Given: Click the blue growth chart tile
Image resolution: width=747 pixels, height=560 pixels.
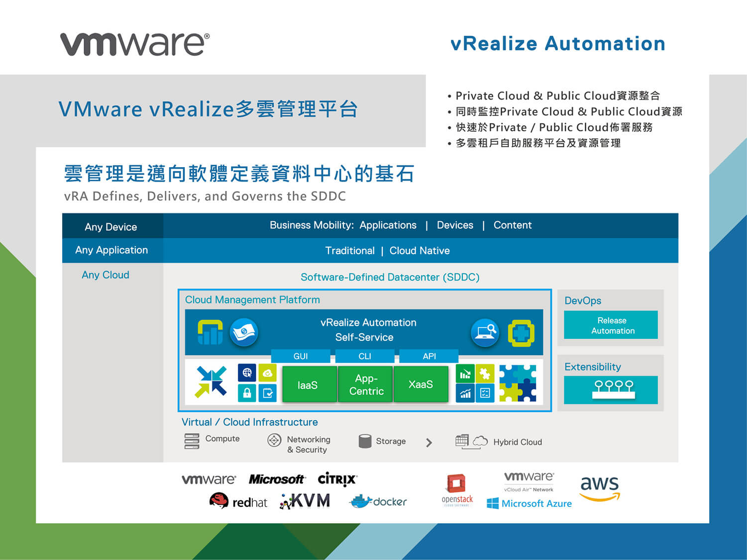Looking at the screenshot, I should click(465, 393).
